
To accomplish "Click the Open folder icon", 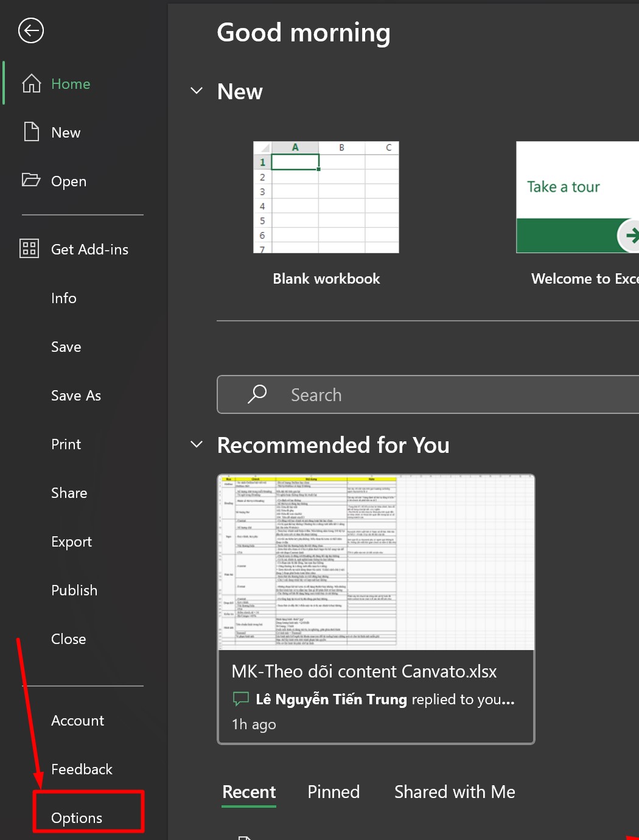I will (x=31, y=180).
